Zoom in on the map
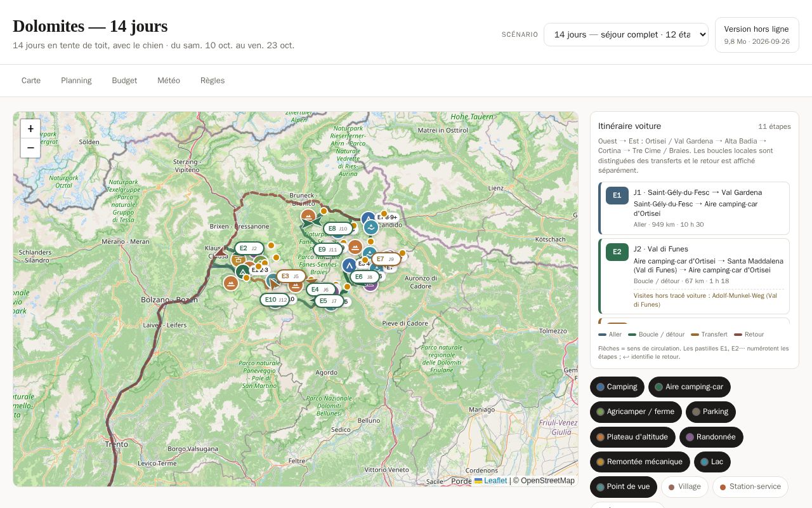The height and width of the screenshot is (508, 812). tap(30, 129)
